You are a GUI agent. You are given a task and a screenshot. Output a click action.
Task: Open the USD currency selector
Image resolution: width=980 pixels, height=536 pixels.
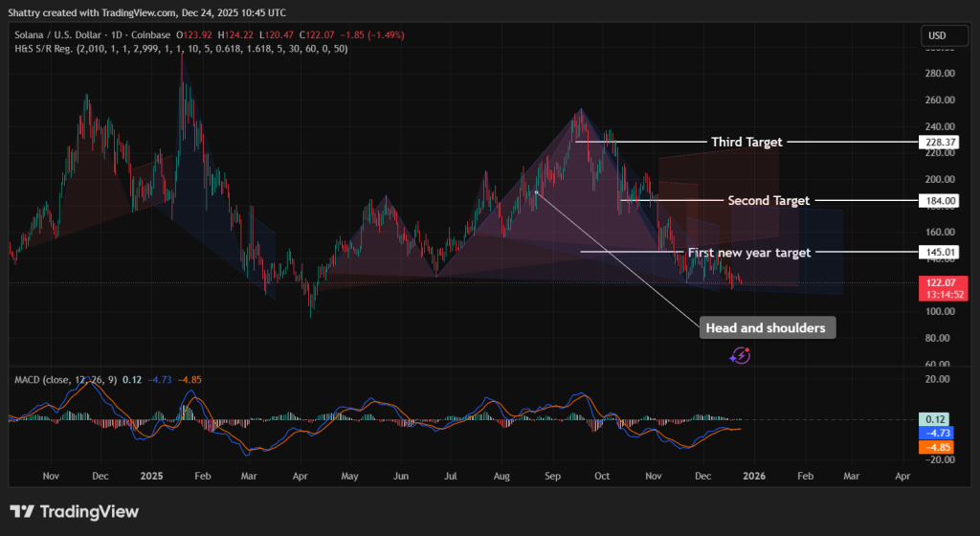936,36
